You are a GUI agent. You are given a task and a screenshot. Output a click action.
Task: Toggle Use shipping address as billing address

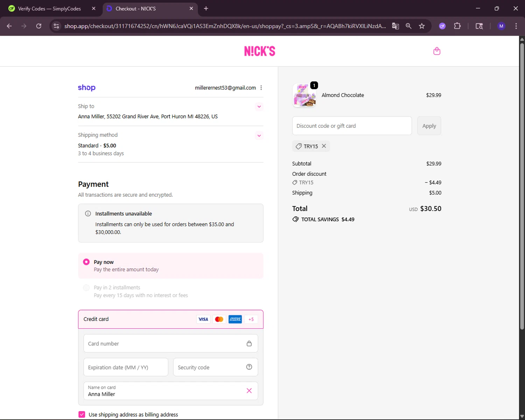82,414
